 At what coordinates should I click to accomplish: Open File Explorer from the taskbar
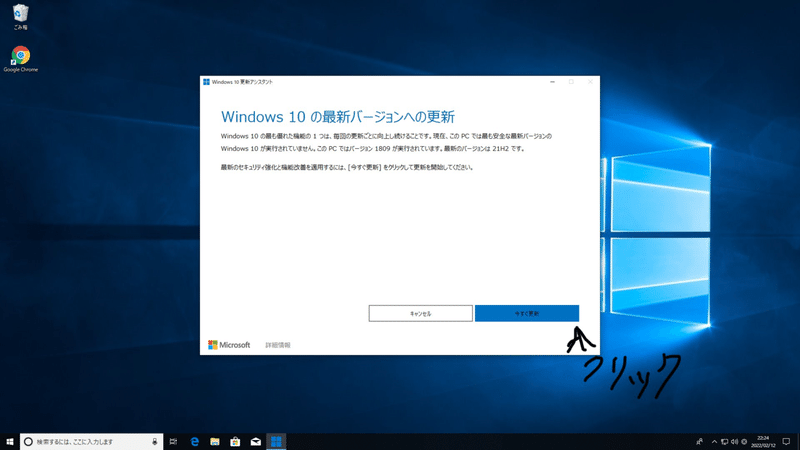point(215,441)
